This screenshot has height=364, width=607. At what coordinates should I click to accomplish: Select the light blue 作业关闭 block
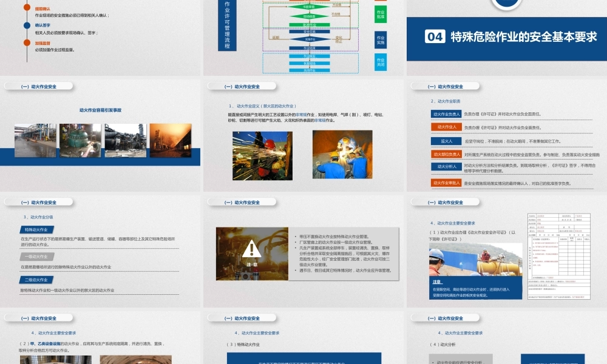click(x=380, y=62)
